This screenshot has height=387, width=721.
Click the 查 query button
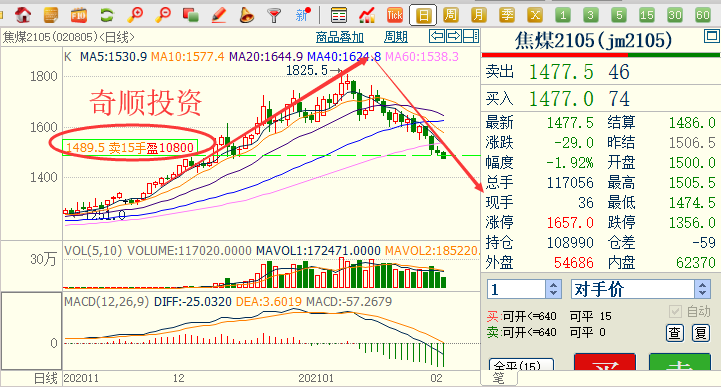pos(675,333)
